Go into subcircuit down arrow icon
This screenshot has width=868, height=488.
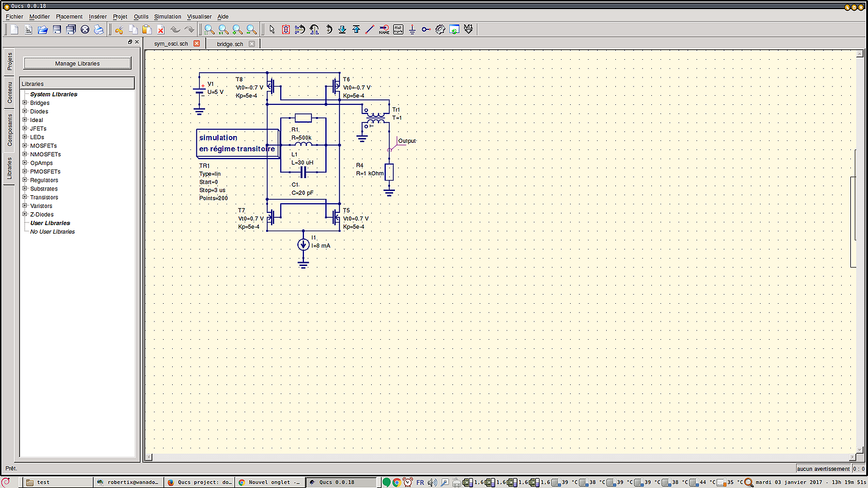click(x=342, y=29)
